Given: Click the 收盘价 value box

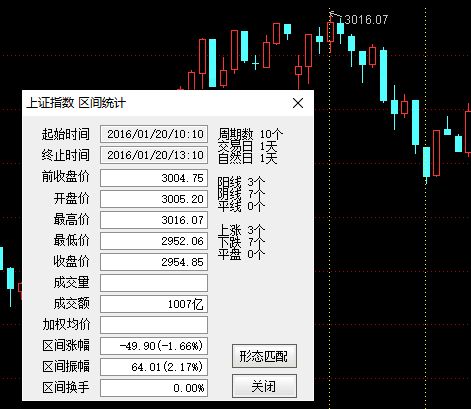Looking at the screenshot, I should [154, 262].
